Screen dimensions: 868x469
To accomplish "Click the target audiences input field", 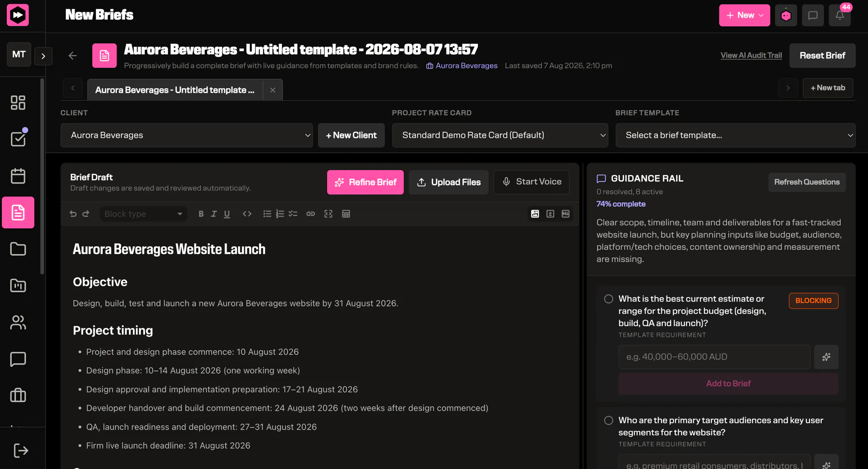I will pyautogui.click(x=714, y=462).
